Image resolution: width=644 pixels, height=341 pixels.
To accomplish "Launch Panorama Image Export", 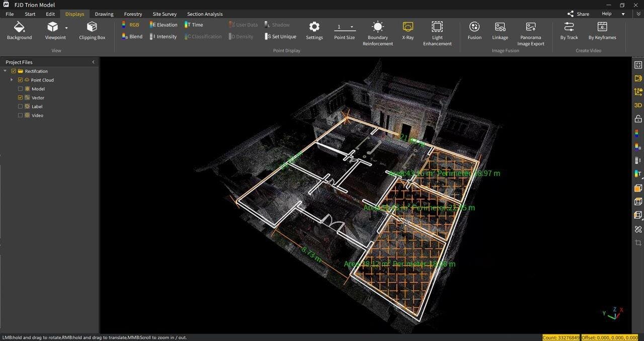I will (x=531, y=34).
